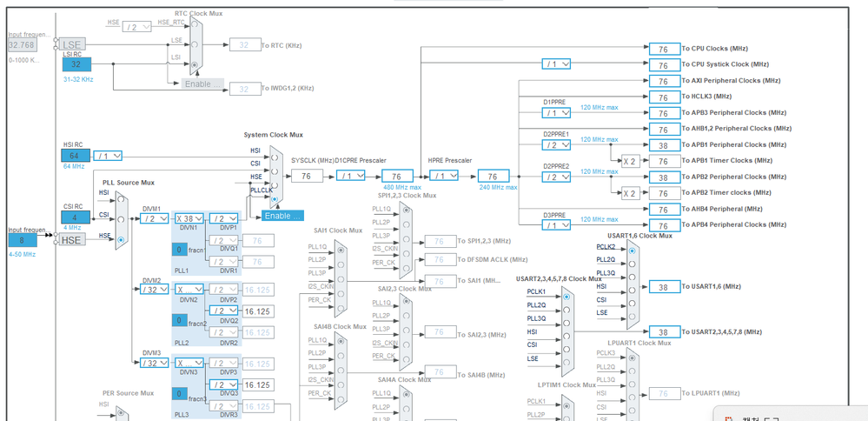Open DIVN1 multiplier X 38 dropdown
The image size is (868, 421).
(189, 218)
